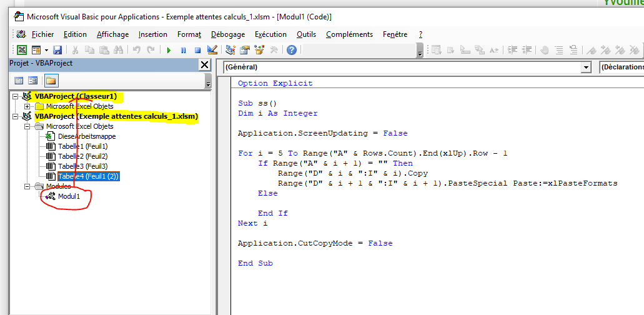Open the Properties window toolbar icon

245,50
